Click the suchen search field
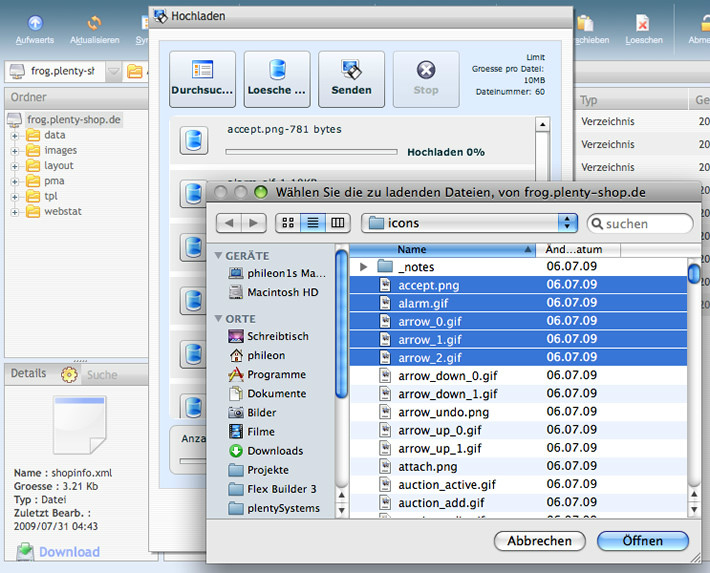This screenshot has height=573, width=710. [x=640, y=224]
